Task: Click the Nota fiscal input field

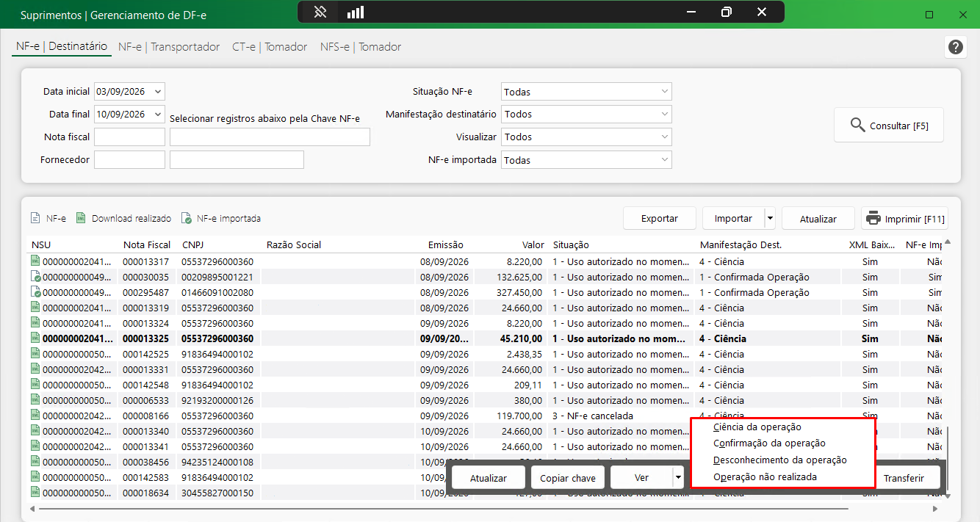Action: (x=129, y=137)
